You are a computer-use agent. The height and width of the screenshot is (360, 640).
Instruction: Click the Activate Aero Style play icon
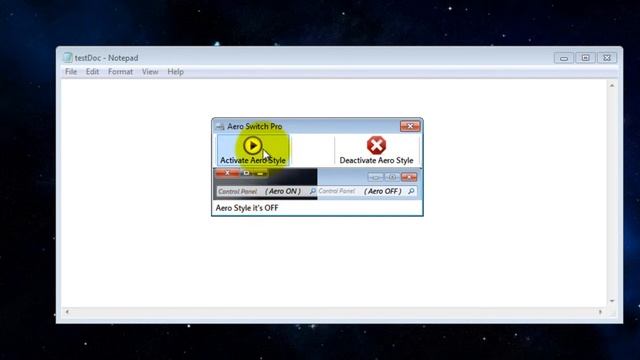coord(252,145)
